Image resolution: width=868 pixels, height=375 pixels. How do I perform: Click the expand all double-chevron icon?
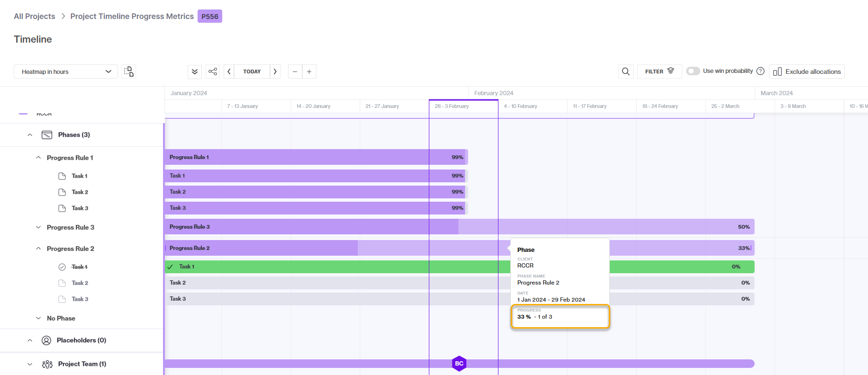pos(195,71)
